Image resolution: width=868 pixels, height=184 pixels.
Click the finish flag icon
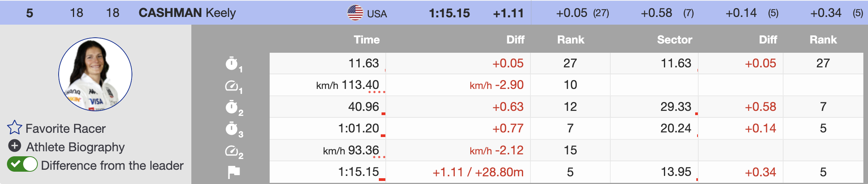[233, 172]
